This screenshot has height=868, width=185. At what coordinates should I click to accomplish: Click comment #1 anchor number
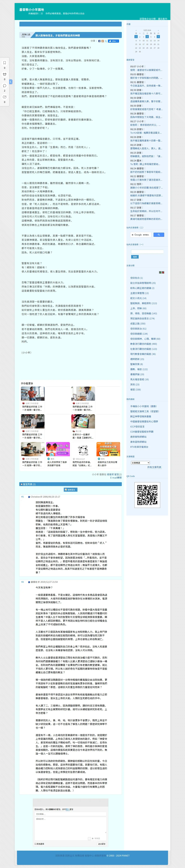coord(23,497)
